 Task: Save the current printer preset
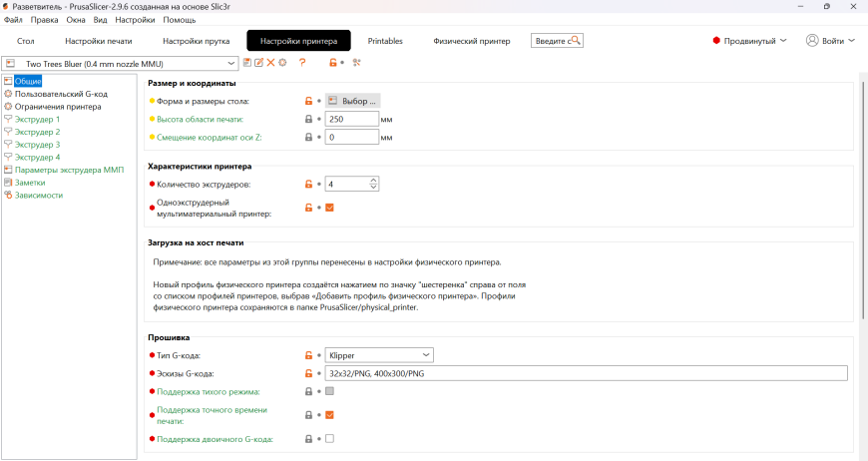(246, 63)
